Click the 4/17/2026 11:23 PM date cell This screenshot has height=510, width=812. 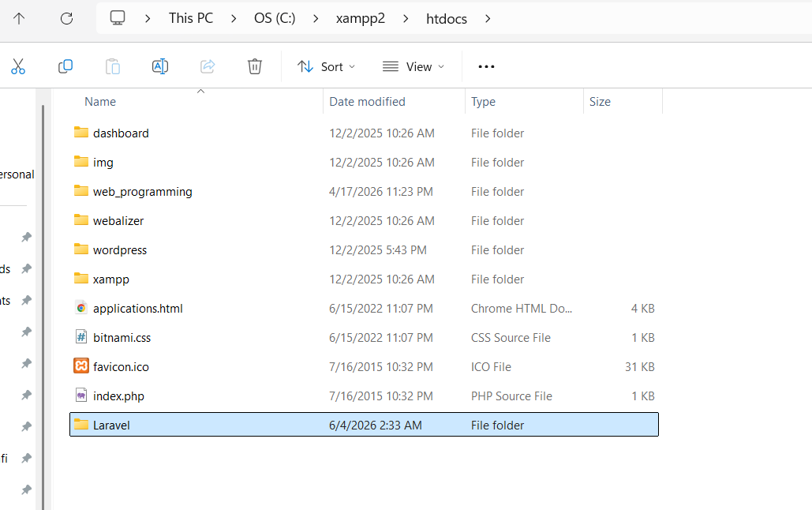click(380, 192)
